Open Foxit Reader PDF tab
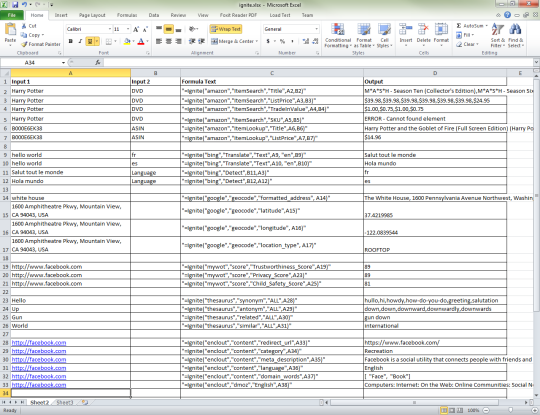 (238, 15)
